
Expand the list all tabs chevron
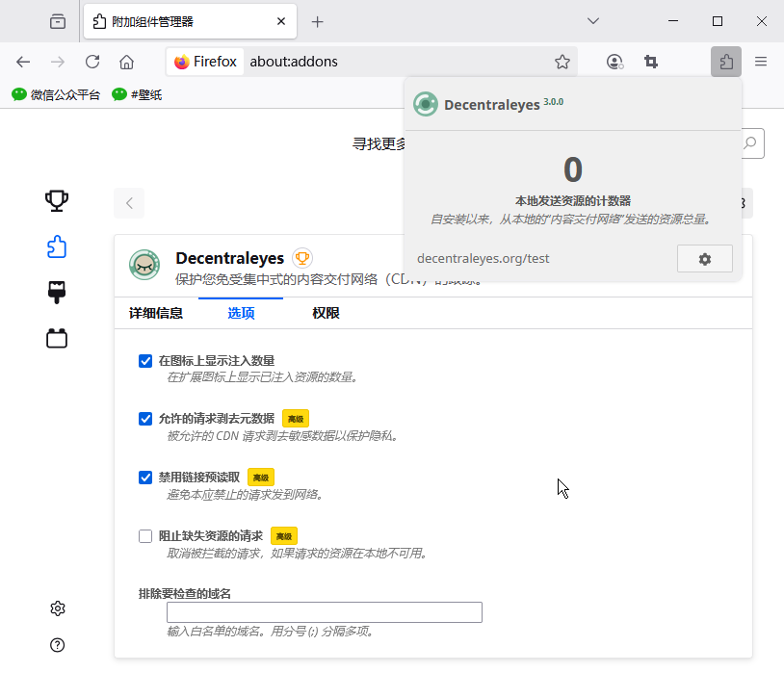(593, 21)
